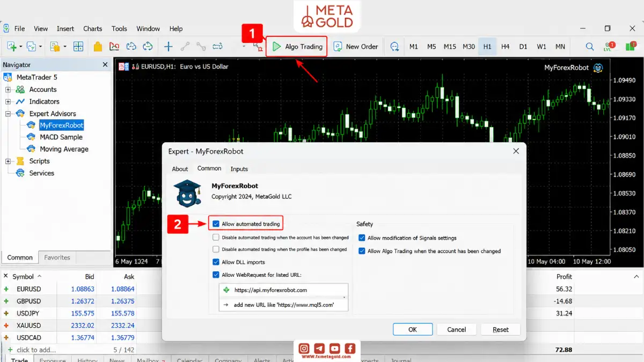Screen dimensions: 644x362
Task: Click the yellow shopping bag Market icon
Action: click(98, 47)
